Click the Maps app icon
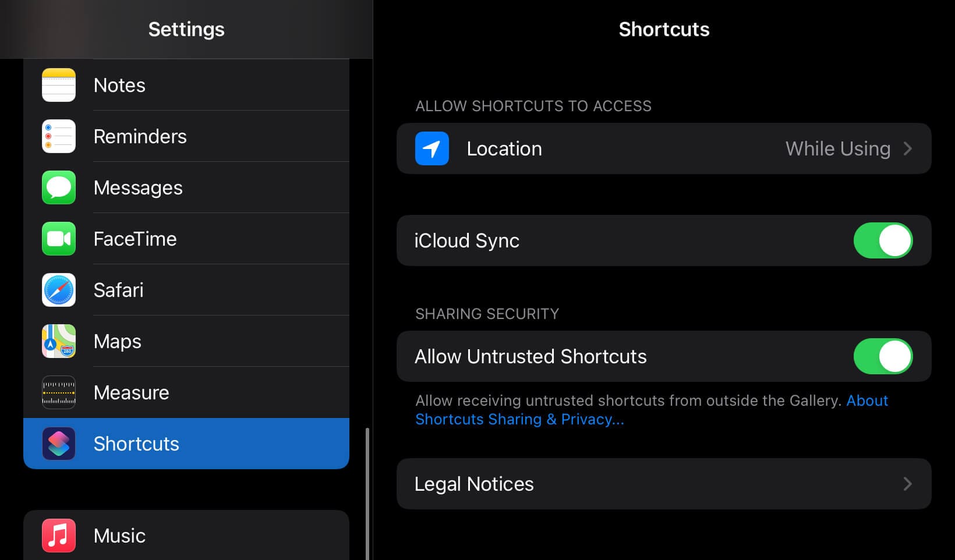This screenshot has height=560, width=955. click(58, 341)
